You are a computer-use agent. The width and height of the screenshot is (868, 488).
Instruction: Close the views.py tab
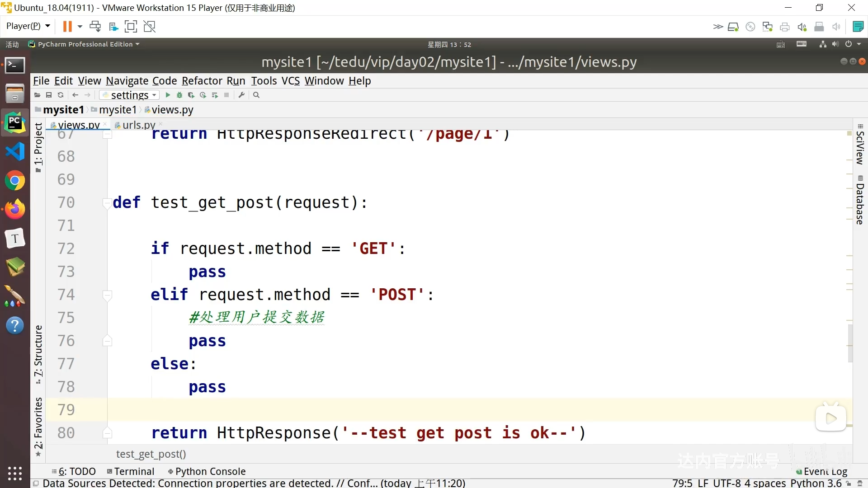(x=105, y=124)
